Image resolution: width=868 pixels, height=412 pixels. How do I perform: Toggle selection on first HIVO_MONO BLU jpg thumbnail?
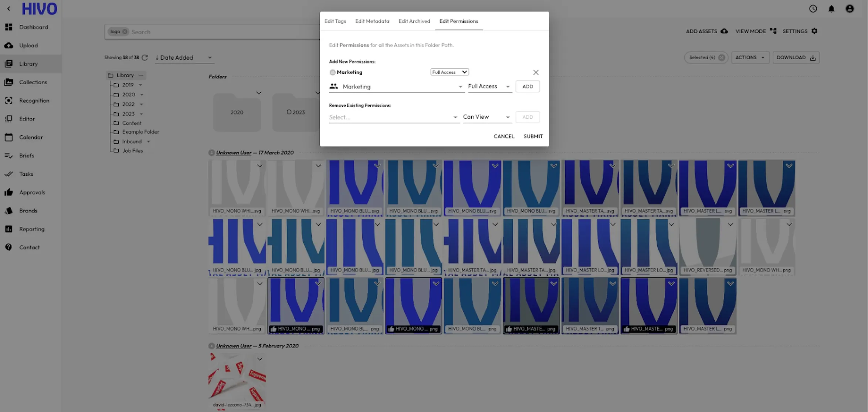(260, 224)
